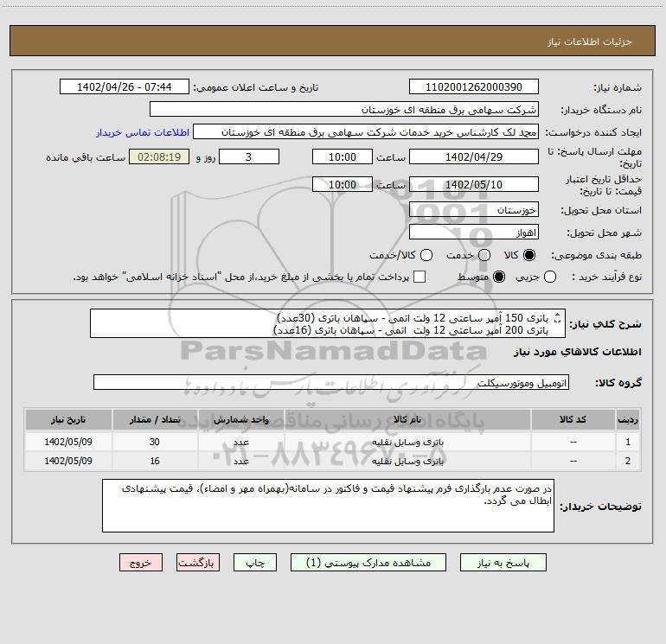Click the استان محل تحویل field
Image resolution: width=666 pixels, height=644 pixels.
pyautogui.click(x=473, y=210)
